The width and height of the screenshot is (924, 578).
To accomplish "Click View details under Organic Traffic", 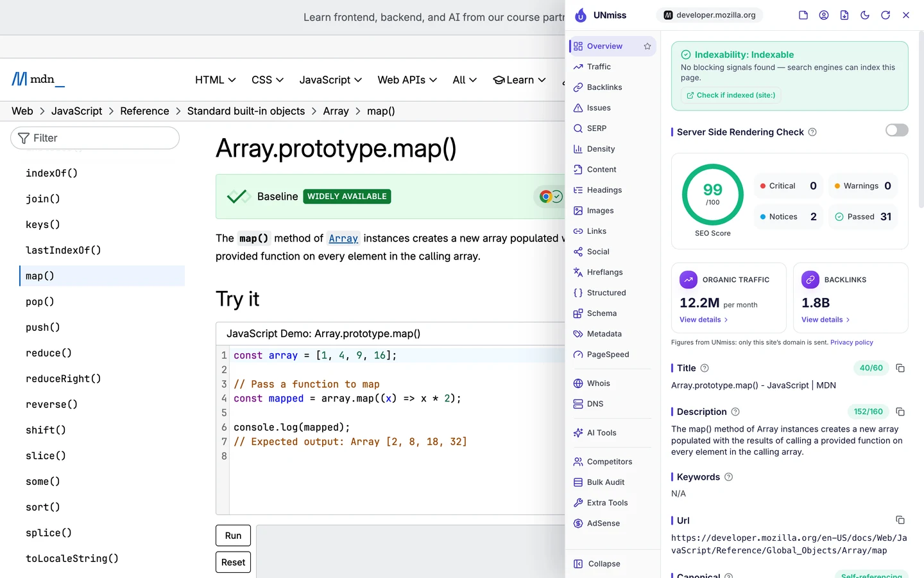I will (x=704, y=320).
